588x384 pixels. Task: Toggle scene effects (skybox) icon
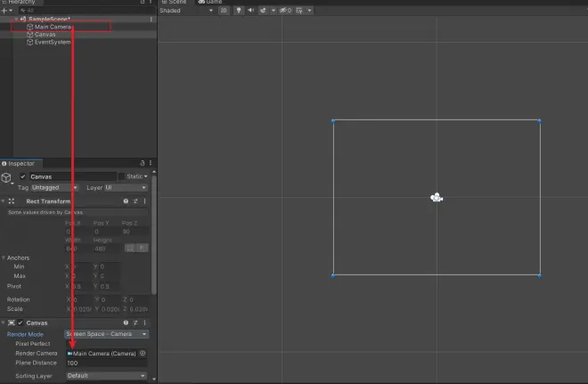(x=263, y=11)
